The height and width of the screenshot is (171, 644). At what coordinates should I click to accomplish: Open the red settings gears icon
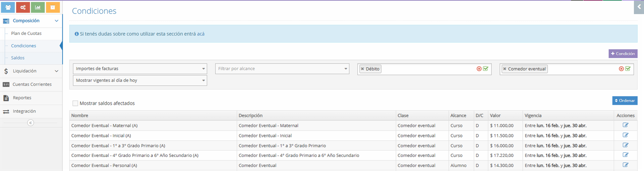coord(23,7)
